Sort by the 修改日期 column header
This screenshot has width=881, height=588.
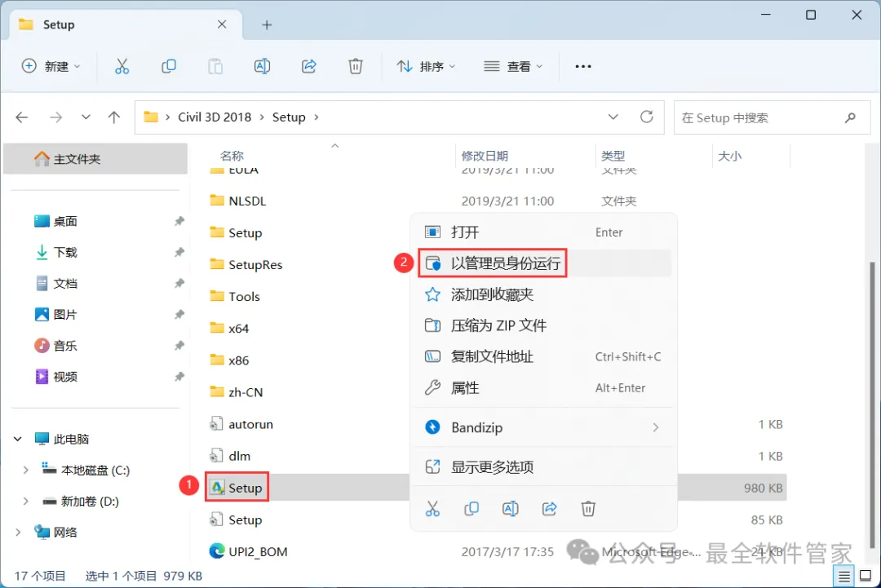[485, 156]
